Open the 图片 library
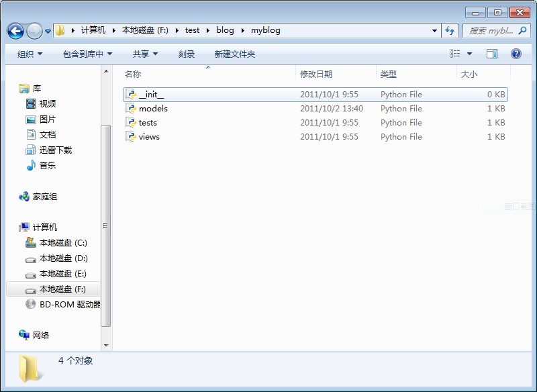The image size is (537, 392). (x=41, y=119)
